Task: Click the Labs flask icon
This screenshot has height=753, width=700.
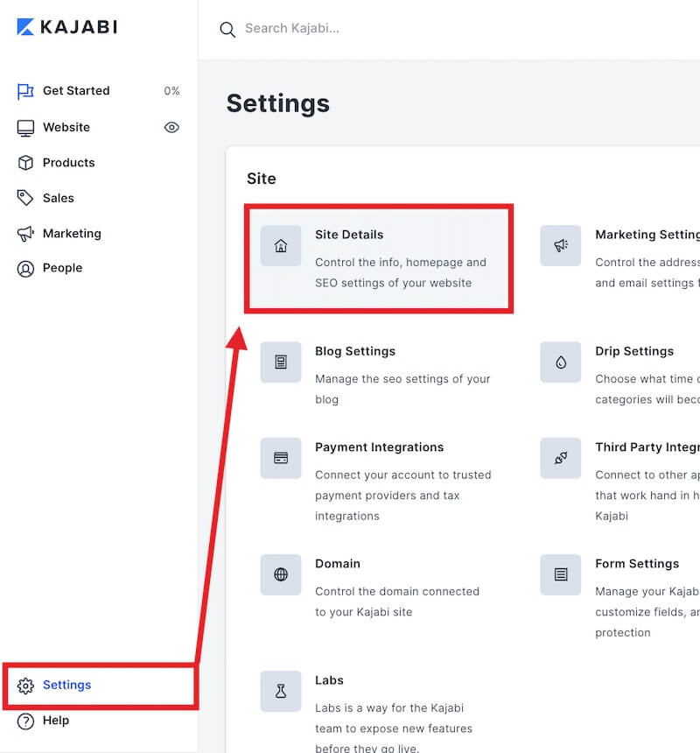Action: pyautogui.click(x=280, y=691)
